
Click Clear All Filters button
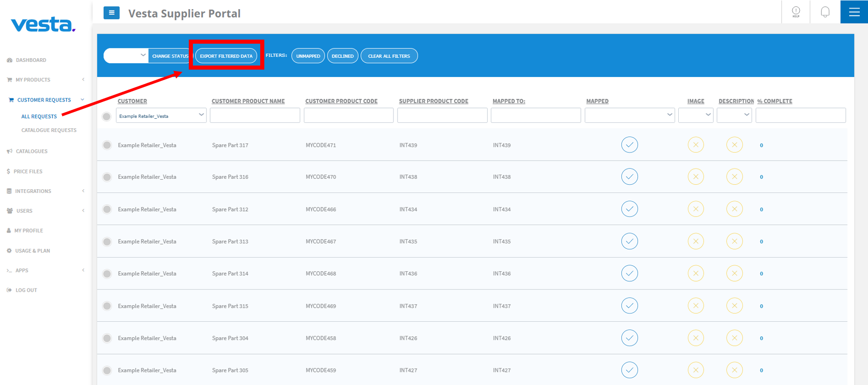pos(389,56)
